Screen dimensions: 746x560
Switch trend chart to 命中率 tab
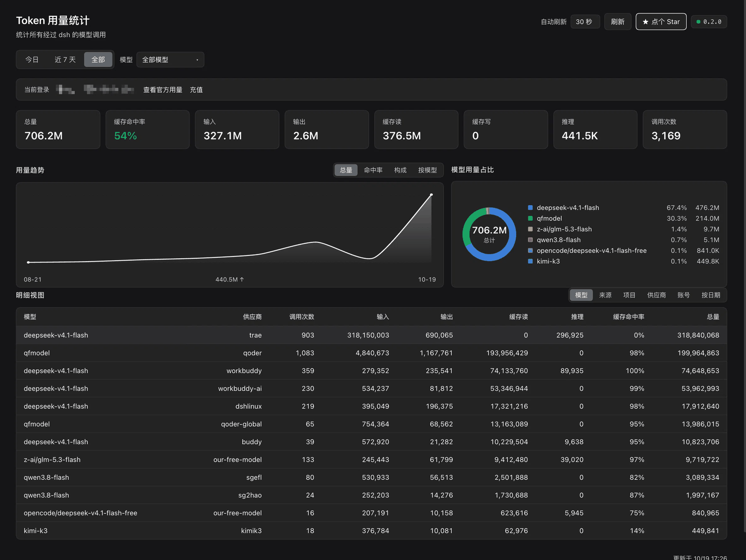point(373,170)
